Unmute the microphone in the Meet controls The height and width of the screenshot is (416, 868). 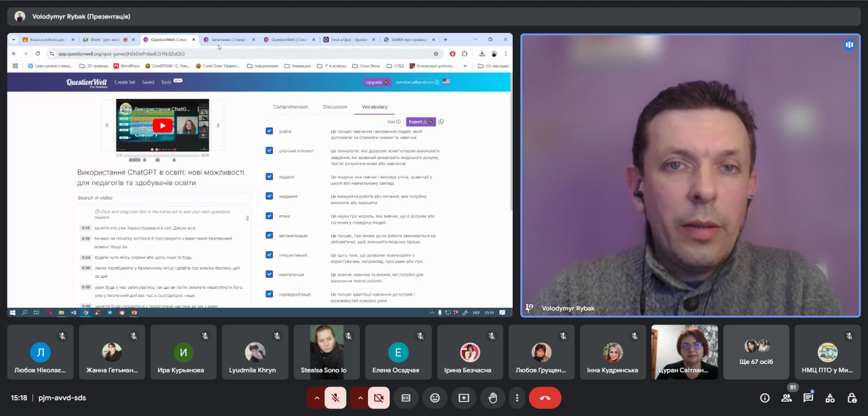click(335, 398)
